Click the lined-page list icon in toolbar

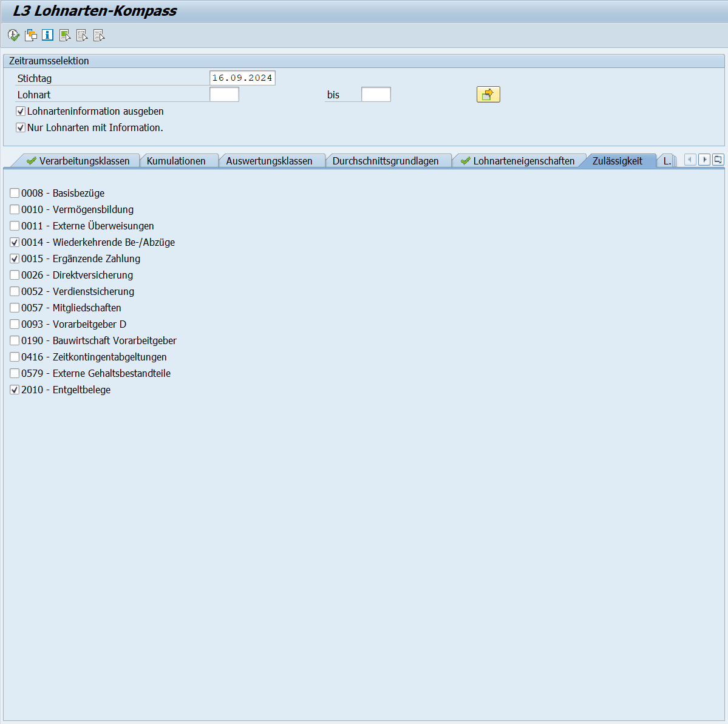pyautogui.click(x=99, y=35)
